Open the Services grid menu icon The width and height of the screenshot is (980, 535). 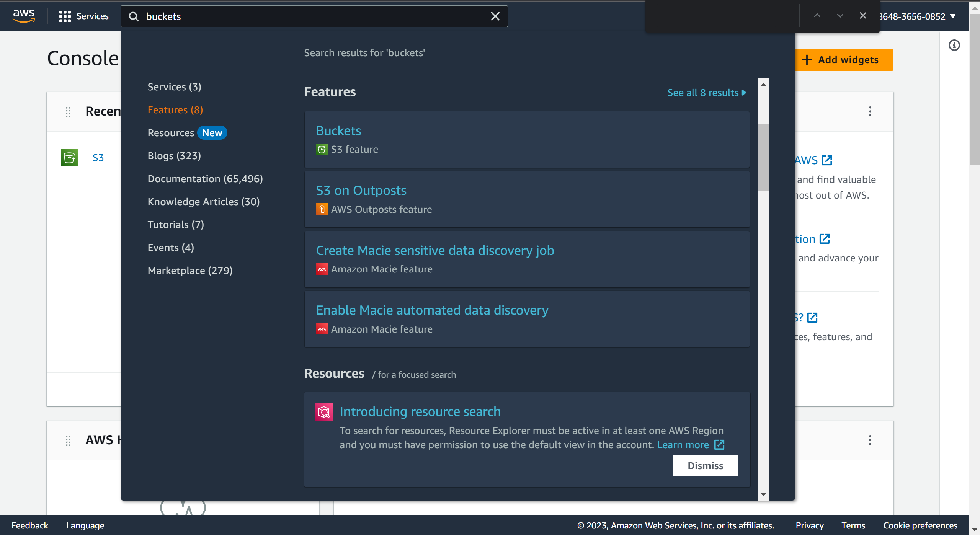click(x=65, y=16)
